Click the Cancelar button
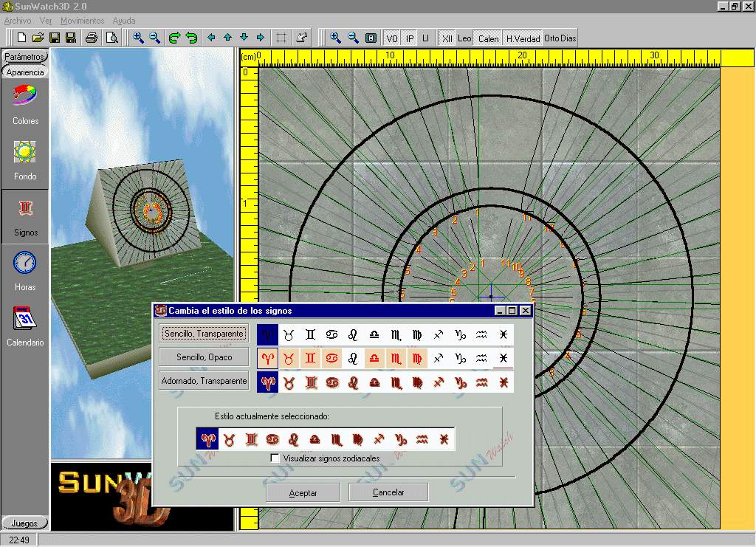The image size is (756, 547). pos(388,492)
